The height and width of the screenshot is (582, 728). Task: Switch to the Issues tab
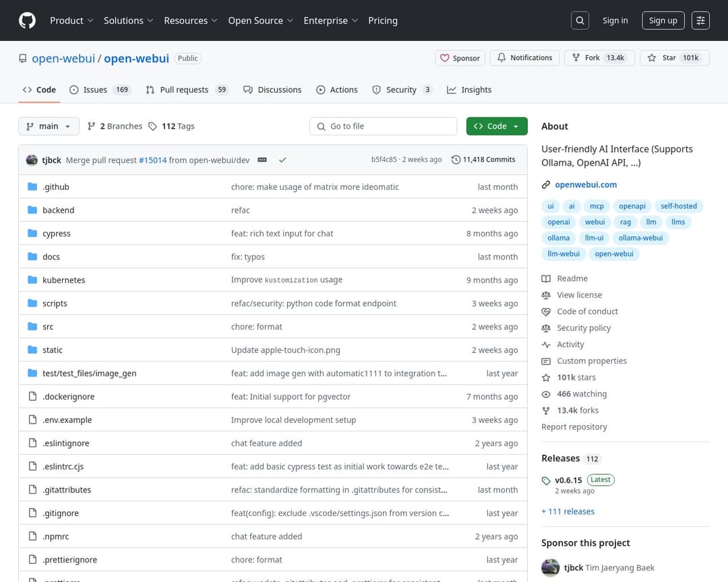(x=100, y=90)
